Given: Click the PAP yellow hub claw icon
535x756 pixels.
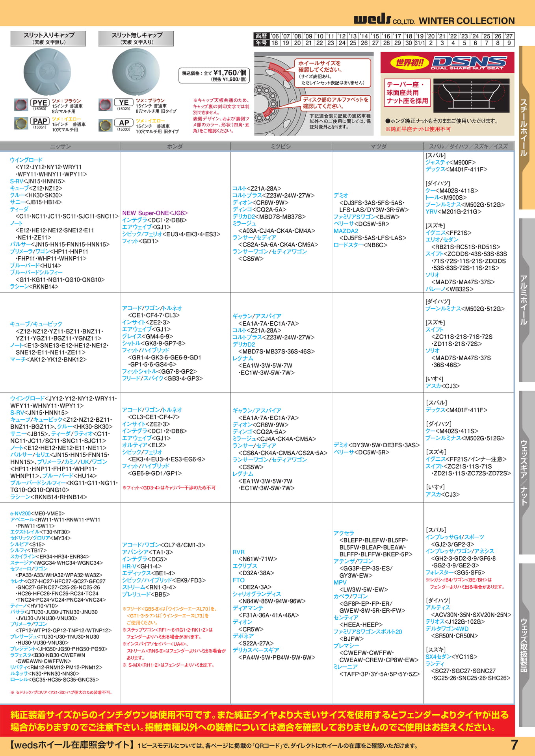Looking at the screenshot, I should pyautogui.click(x=20, y=123).
